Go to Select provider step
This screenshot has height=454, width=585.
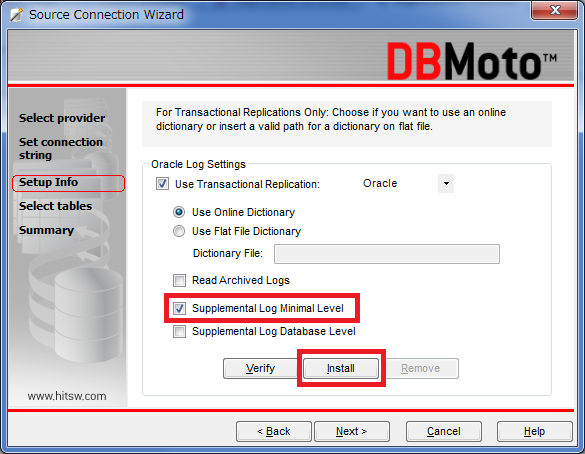(62, 118)
